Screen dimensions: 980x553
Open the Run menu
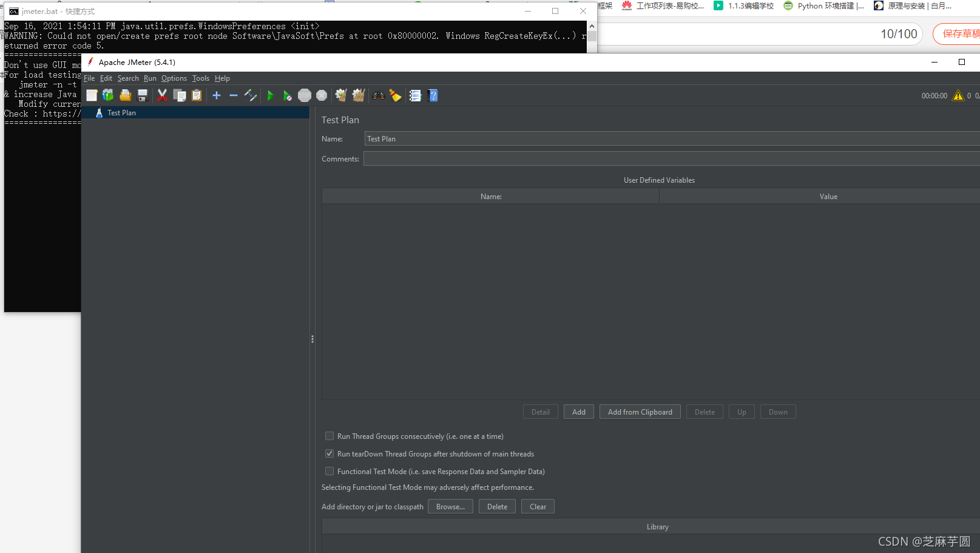150,78
